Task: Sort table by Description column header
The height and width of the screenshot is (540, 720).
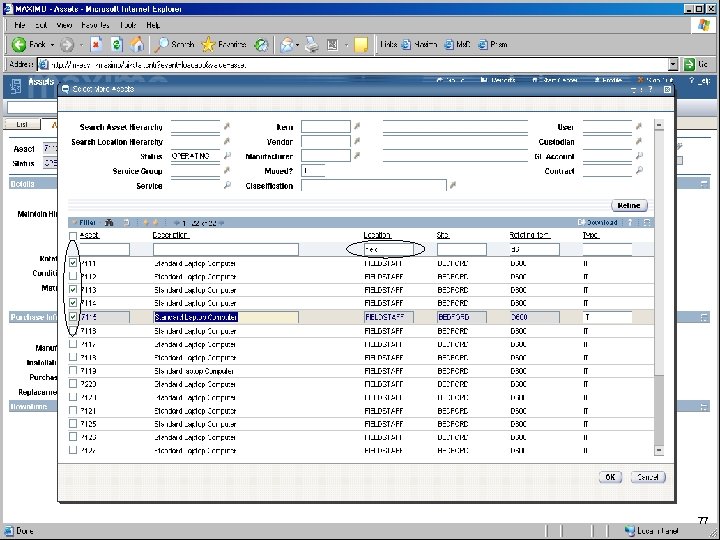Action: pyautogui.click(x=170, y=235)
